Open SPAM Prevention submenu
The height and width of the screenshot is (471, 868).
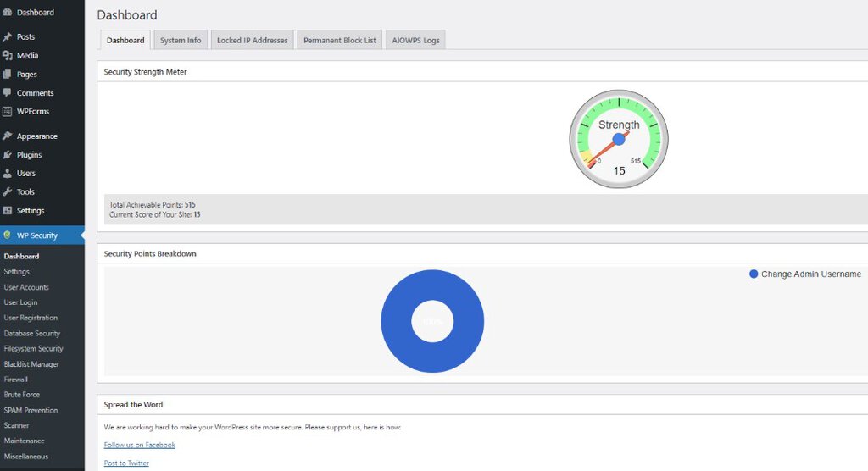[31, 410]
